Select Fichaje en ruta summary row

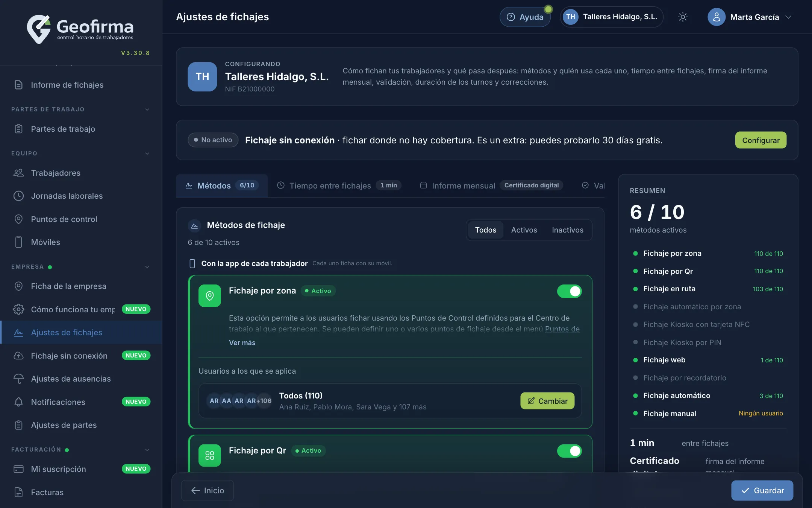tap(708, 289)
